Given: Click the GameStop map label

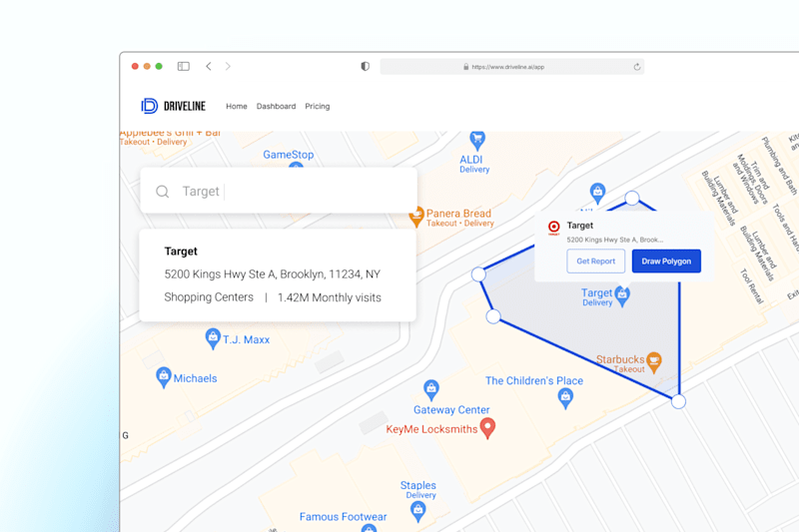Looking at the screenshot, I should tap(289, 155).
